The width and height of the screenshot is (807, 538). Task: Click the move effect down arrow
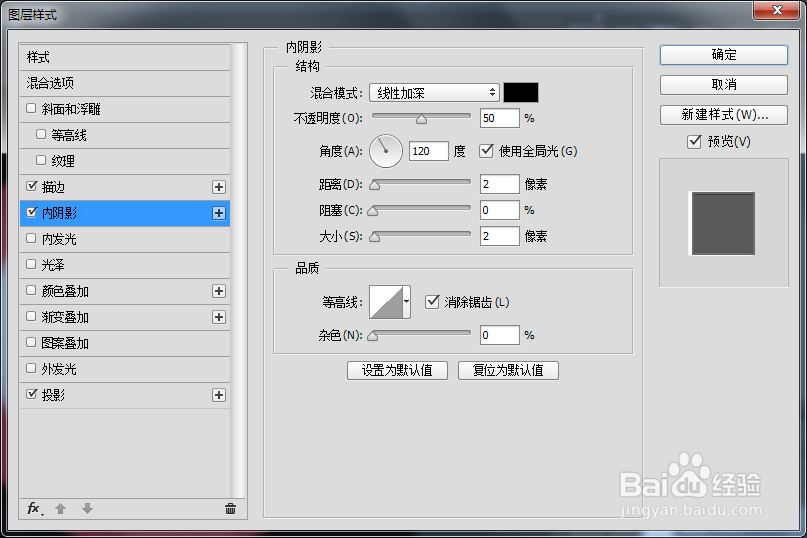pos(87,509)
